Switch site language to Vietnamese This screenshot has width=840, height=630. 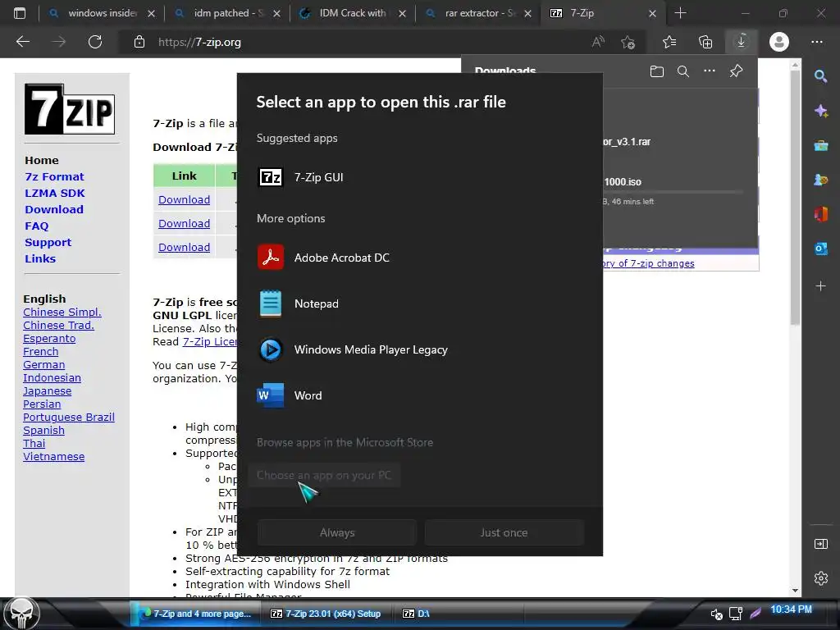coord(53,456)
